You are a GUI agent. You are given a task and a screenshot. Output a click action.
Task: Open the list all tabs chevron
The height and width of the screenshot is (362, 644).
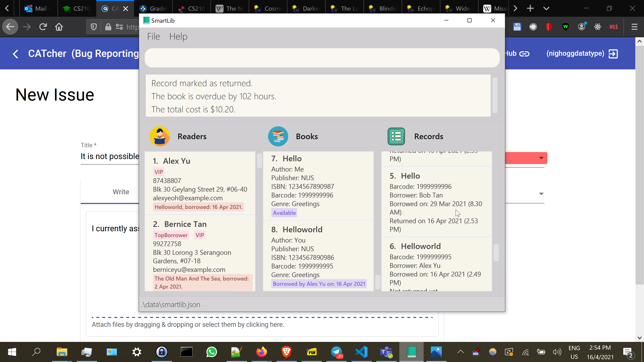[x=546, y=8]
